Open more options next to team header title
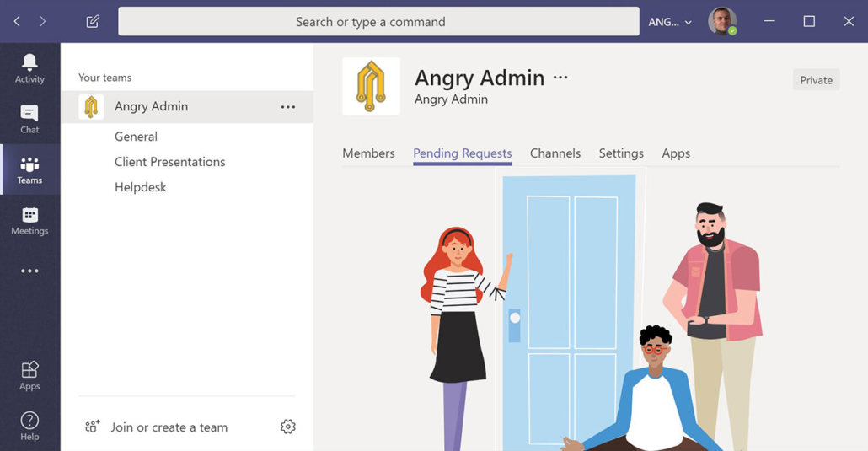This screenshot has height=451, width=868. coord(560,78)
